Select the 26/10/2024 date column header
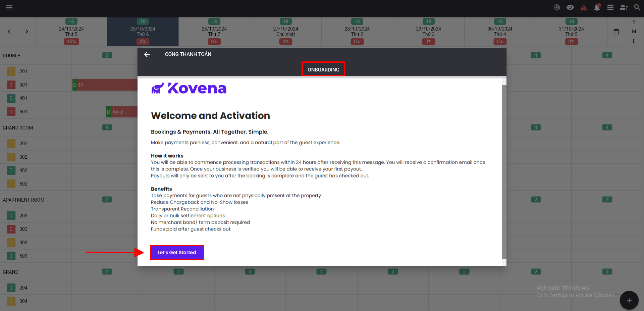 point(214,32)
